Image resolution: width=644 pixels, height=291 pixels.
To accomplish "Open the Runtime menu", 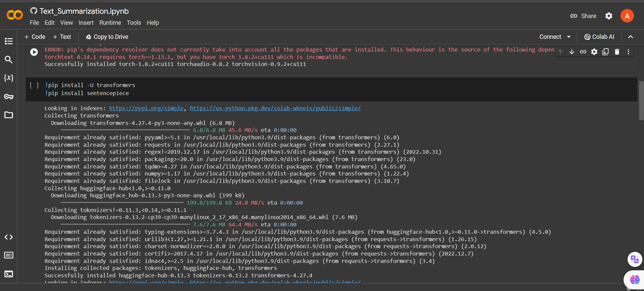I will (110, 23).
